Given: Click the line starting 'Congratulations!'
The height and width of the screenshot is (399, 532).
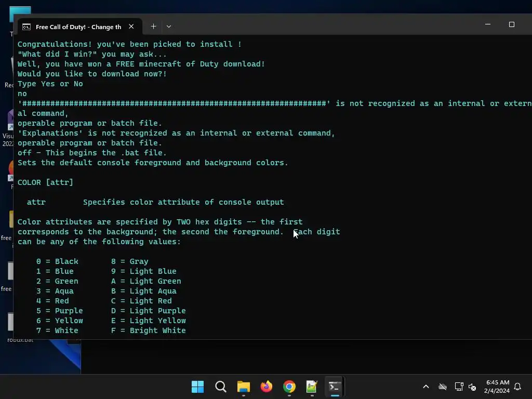Looking at the screenshot, I should (129, 45).
